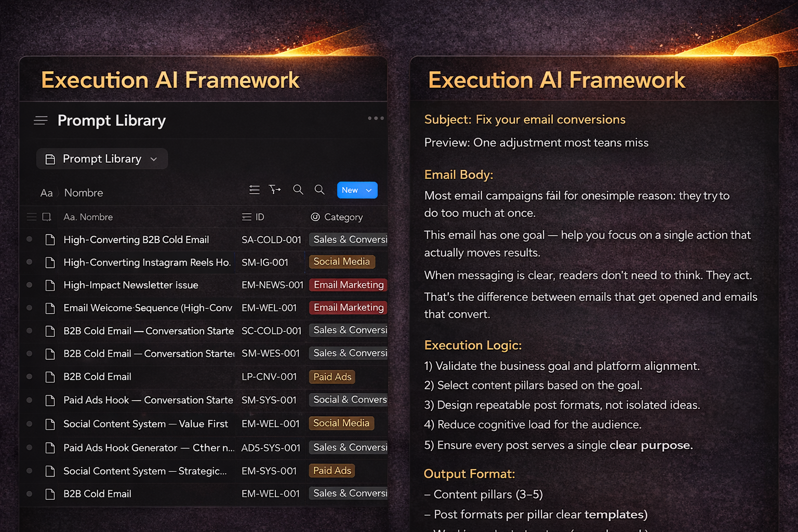The height and width of the screenshot is (532, 798).
Task: Click the Aa. Nombre column header
Action: pos(88,217)
